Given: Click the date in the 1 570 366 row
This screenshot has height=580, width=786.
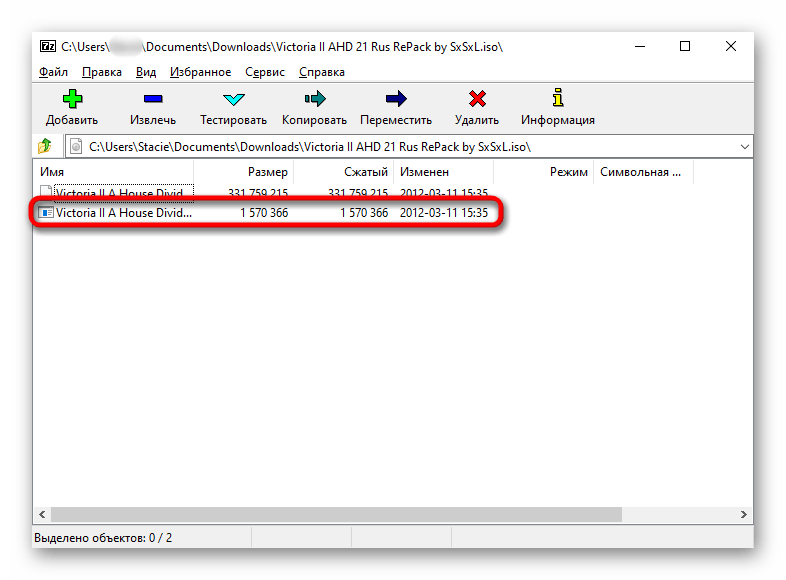Looking at the screenshot, I should click(x=444, y=213).
